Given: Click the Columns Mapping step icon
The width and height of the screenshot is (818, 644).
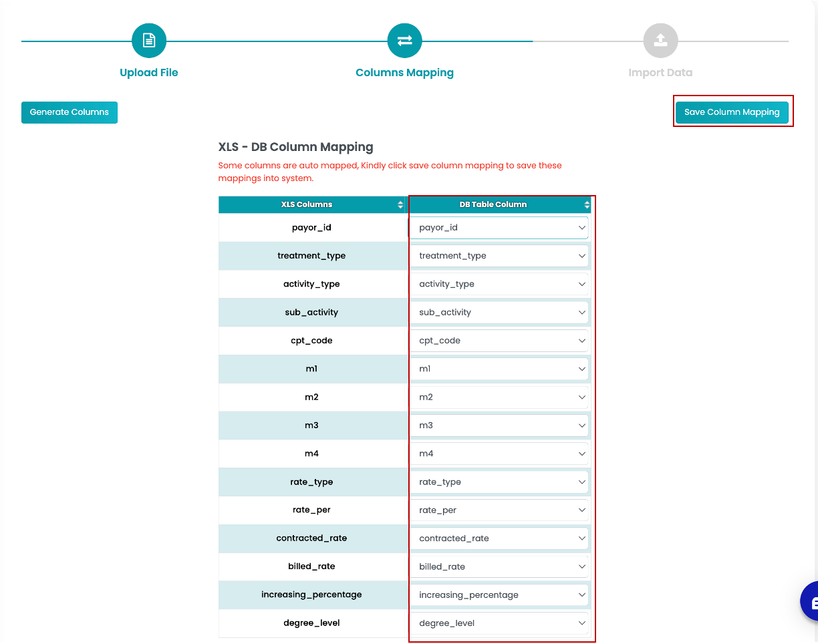Looking at the screenshot, I should 405,41.
